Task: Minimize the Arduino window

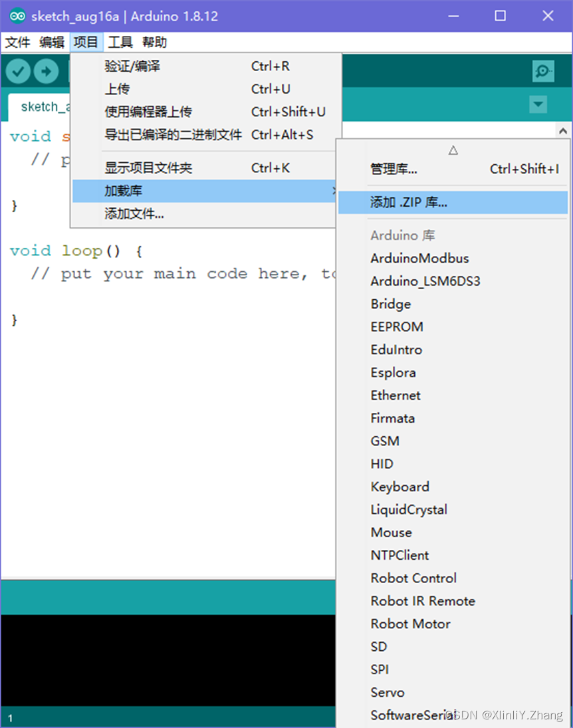Action: pyautogui.click(x=453, y=16)
